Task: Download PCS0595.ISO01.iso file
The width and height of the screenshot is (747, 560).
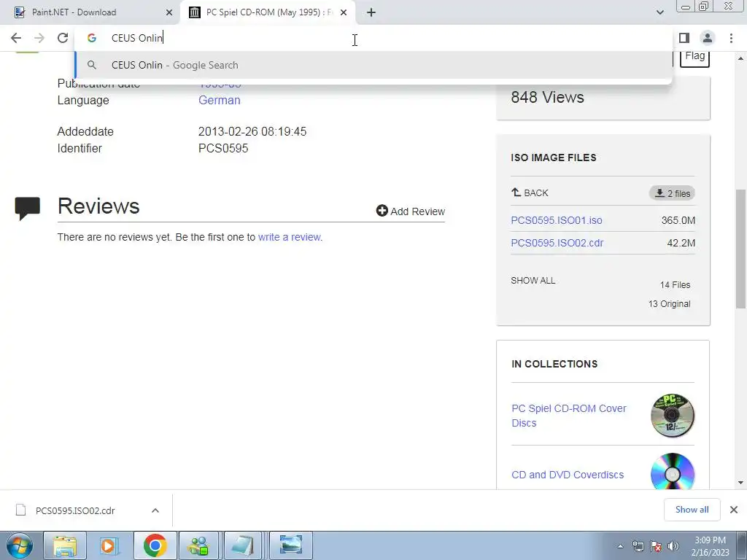Action: (x=557, y=220)
